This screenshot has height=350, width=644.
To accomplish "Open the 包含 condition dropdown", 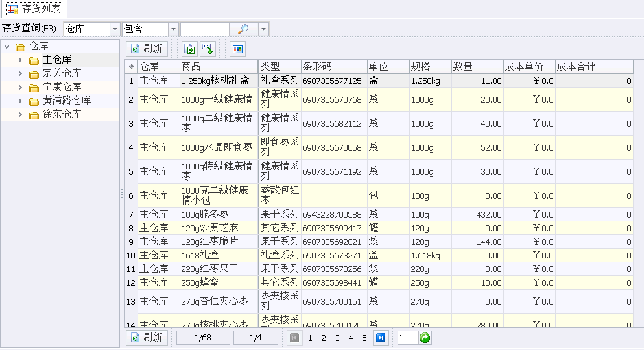I will click(173, 29).
